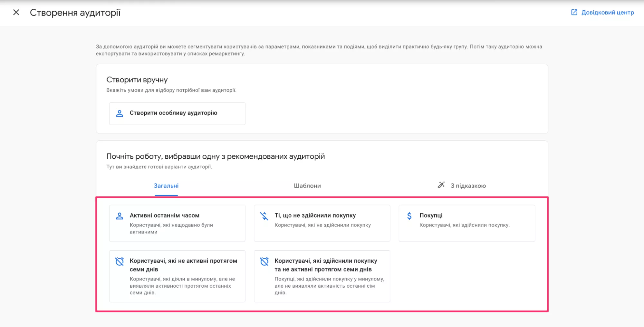This screenshot has height=327, width=644.
Task: Click alarm-off icon for seven-day inactive users
Action: click(x=120, y=261)
